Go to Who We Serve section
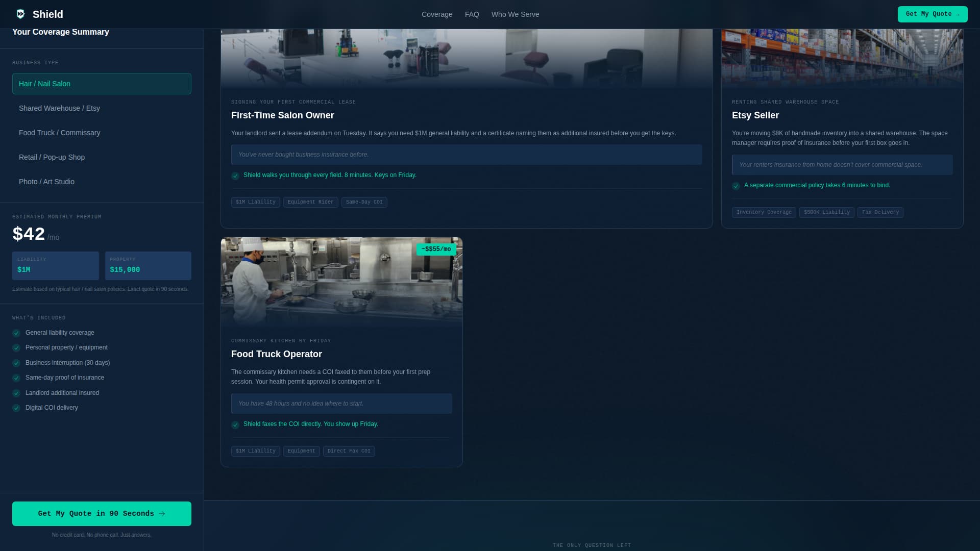The image size is (980, 551). (515, 14)
